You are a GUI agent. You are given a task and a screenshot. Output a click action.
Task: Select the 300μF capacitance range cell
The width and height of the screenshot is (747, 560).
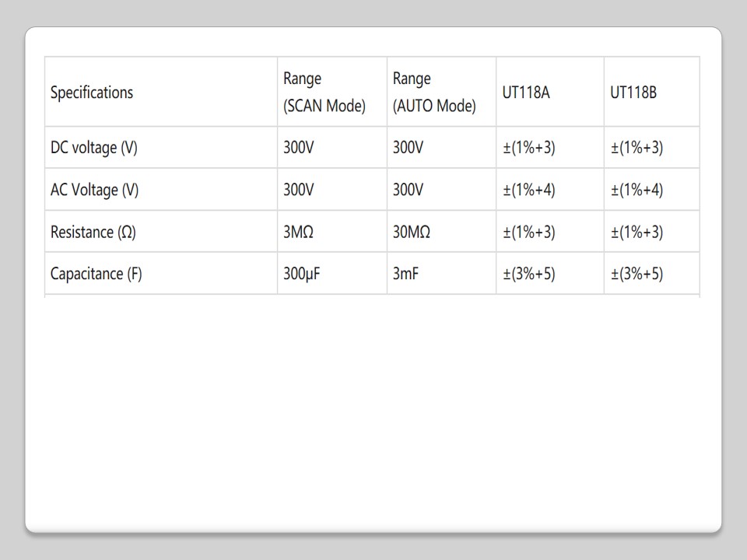click(x=302, y=274)
